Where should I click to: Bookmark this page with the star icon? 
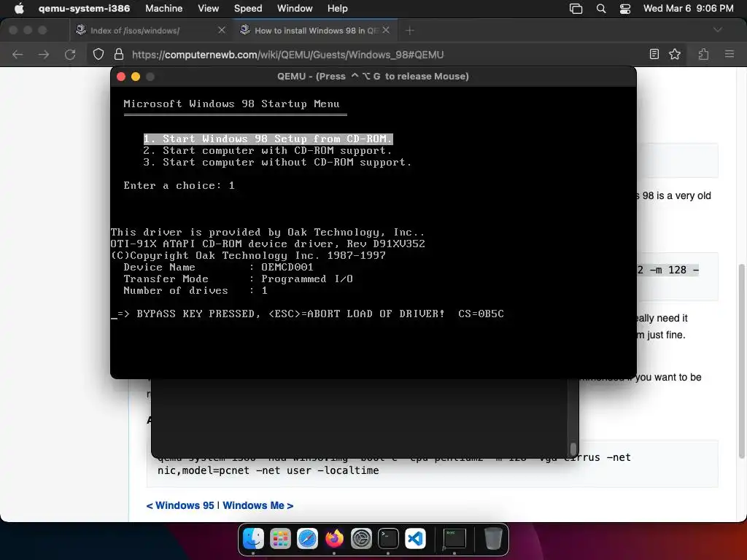(675, 54)
